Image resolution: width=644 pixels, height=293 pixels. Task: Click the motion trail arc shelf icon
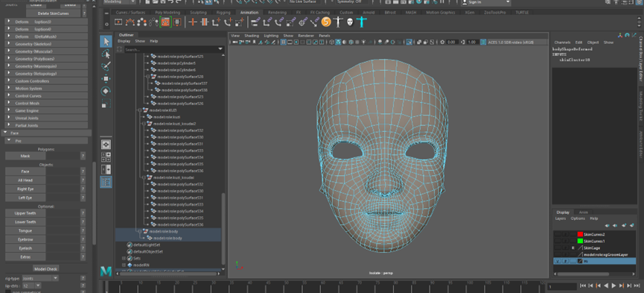pos(130,22)
